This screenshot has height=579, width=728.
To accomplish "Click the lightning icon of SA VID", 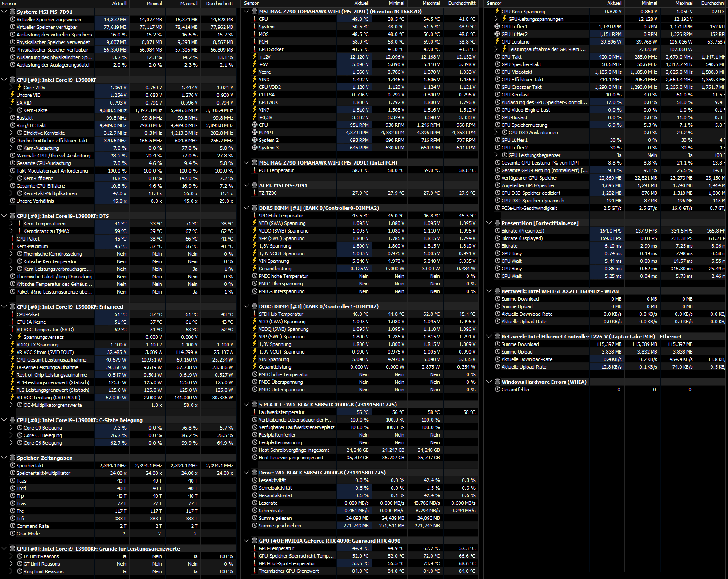I will 12,103.
